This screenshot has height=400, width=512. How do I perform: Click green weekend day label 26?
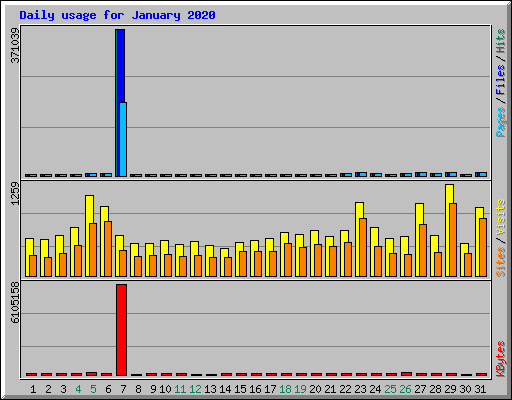pos(405,389)
